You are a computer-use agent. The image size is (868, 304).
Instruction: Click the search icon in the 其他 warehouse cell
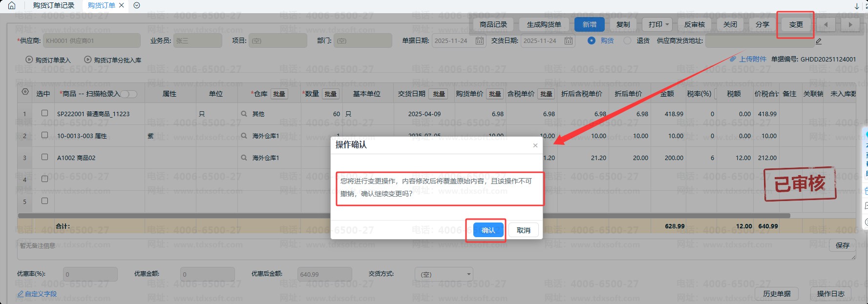[244, 114]
